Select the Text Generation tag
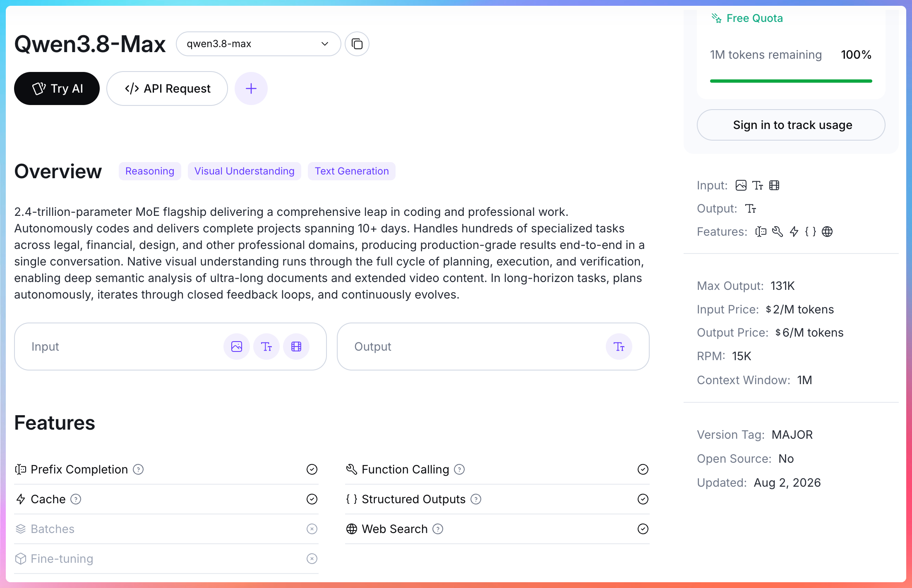 (x=352, y=171)
